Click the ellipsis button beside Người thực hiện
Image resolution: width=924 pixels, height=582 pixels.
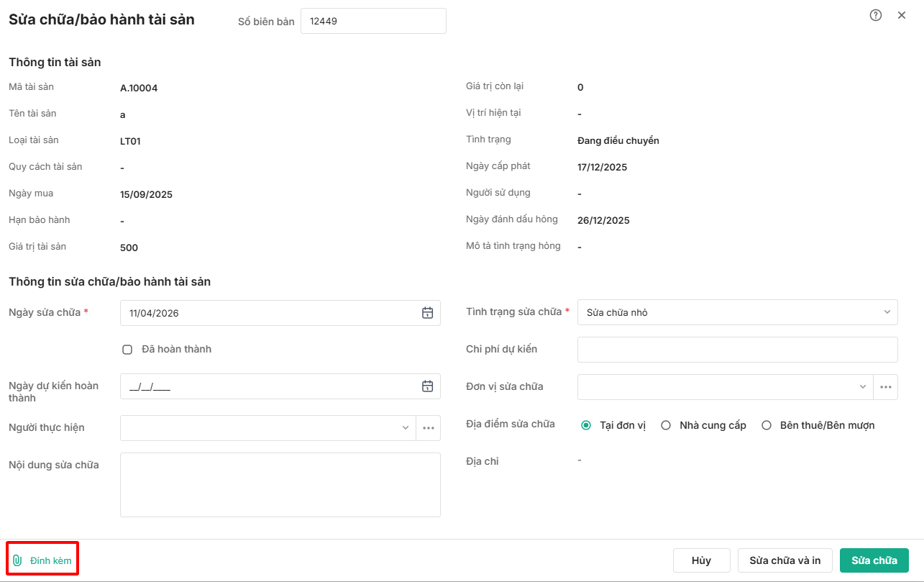(429, 428)
